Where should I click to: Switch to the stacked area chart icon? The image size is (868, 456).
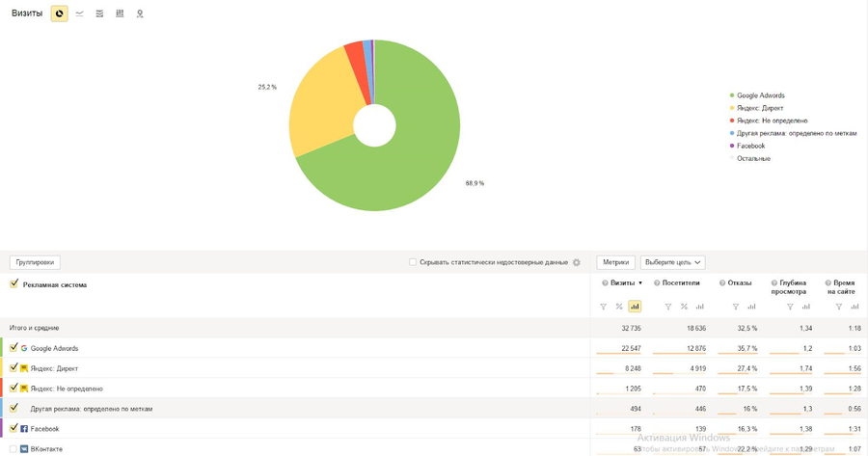tap(99, 13)
